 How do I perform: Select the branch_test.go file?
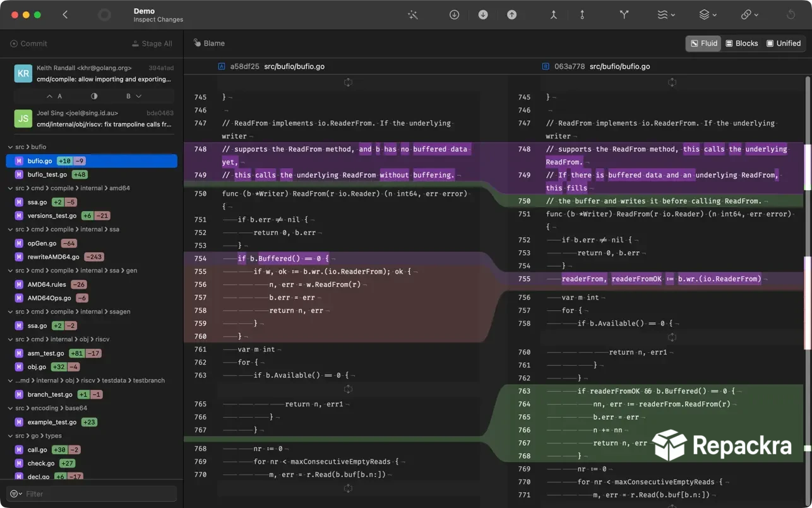92,394
